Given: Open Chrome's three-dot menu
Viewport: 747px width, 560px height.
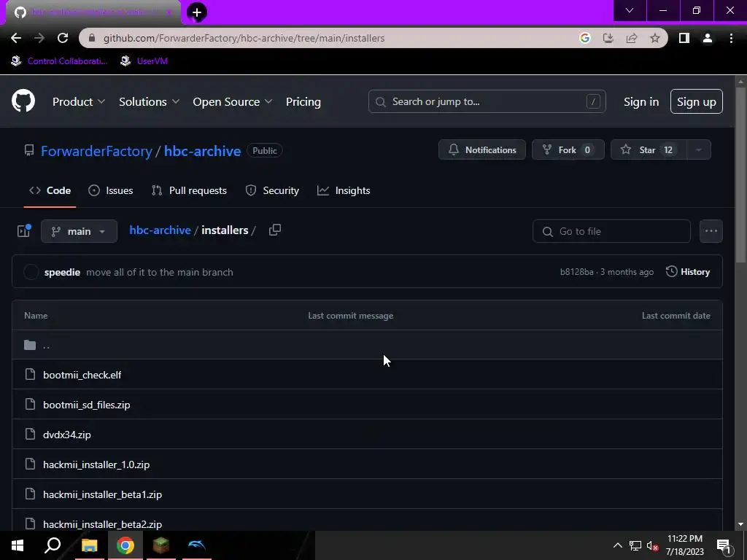Looking at the screenshot, I should pos(731,38).
